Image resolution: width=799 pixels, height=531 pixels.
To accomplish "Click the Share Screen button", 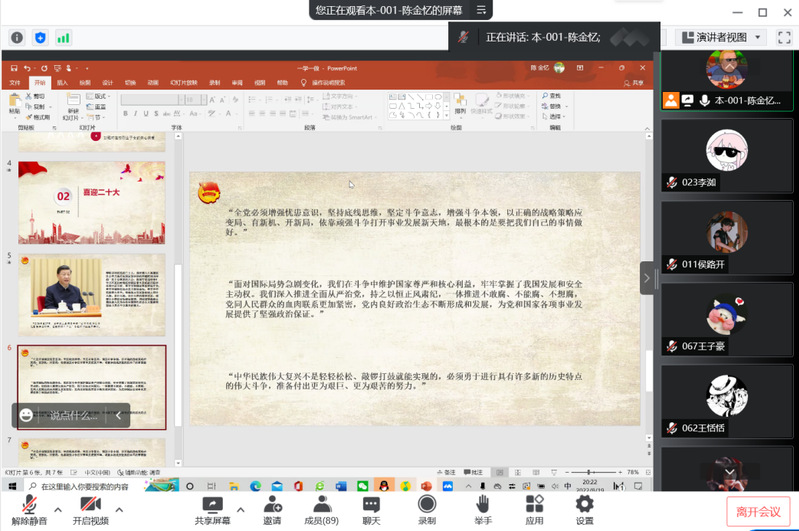I will click(212, 509).
